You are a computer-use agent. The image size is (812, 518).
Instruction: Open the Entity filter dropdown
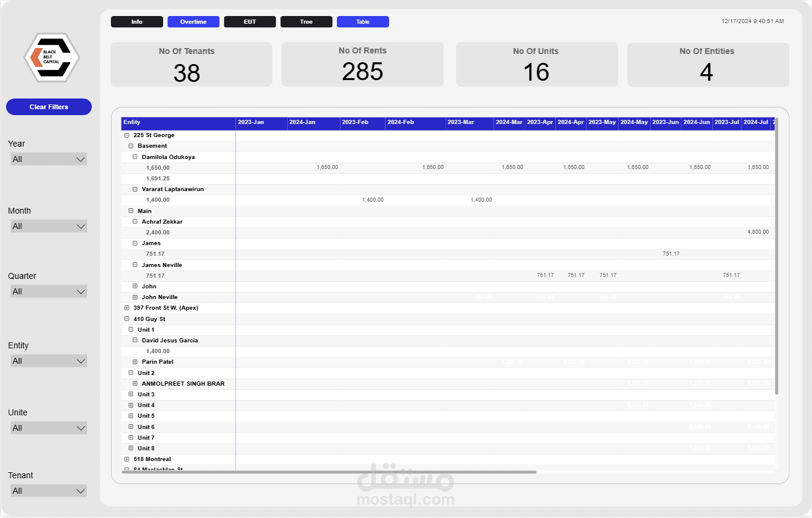click(49, 361)
